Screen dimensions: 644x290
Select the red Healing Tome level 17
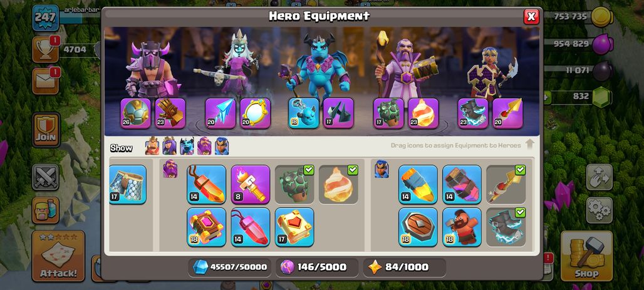click(294, 227)
